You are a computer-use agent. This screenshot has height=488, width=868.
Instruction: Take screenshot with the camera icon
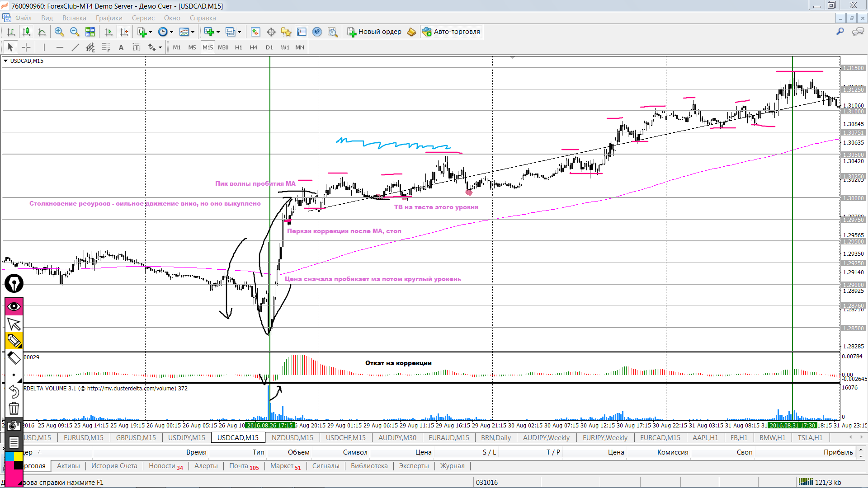(x=14, y=426)
